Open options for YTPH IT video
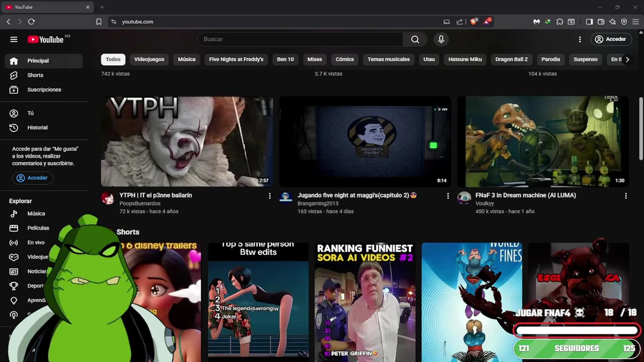This screenshot has height=362, width=644. (x=270, y=196)
